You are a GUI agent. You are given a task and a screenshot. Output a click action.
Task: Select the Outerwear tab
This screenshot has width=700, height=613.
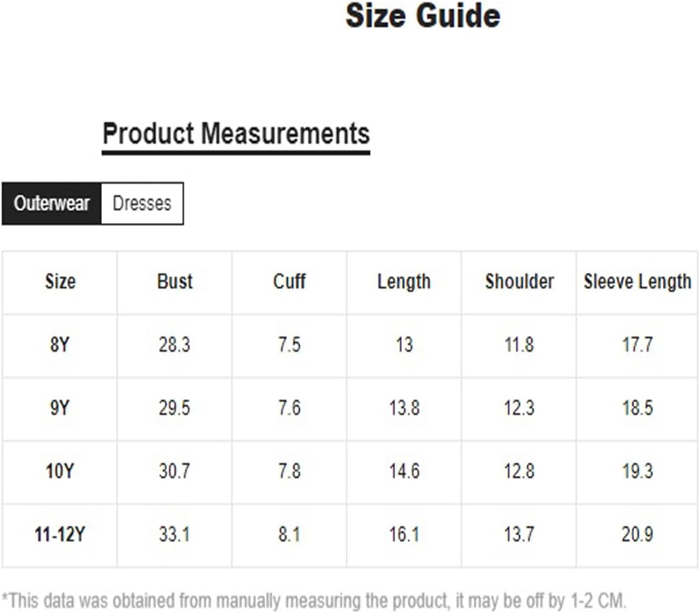tap(52, 204)
